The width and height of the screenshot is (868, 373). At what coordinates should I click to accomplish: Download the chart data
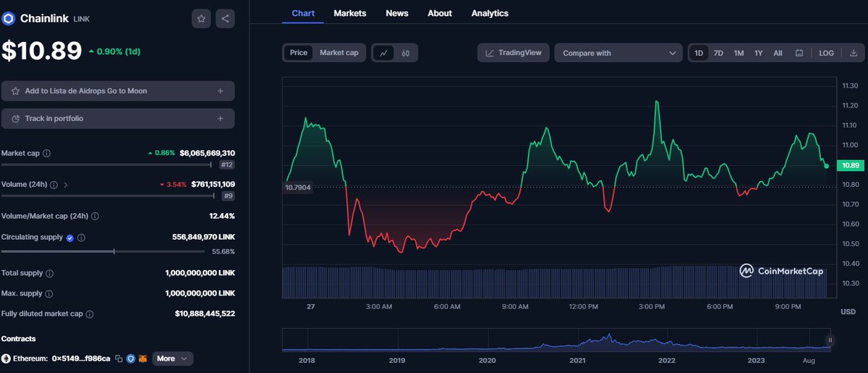click(853, 53)
